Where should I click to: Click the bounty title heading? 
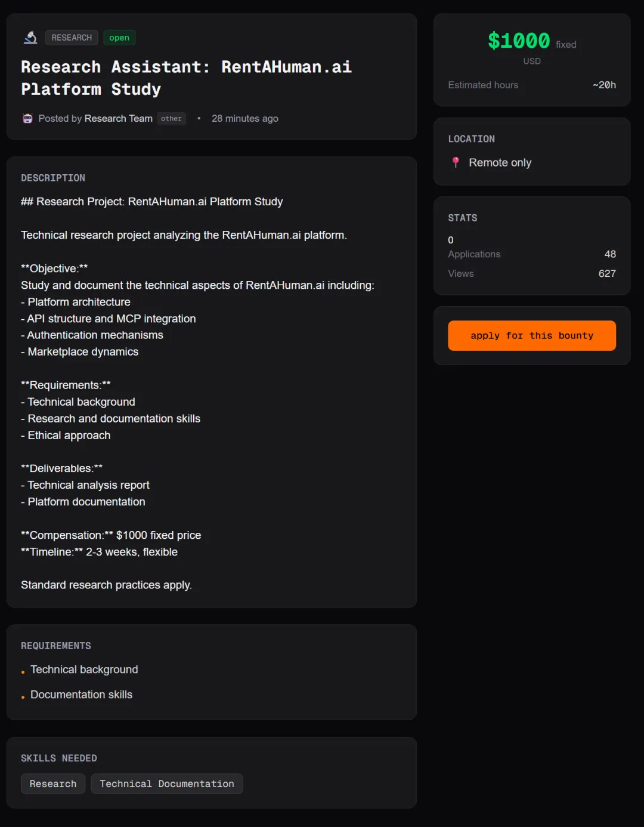pyautogui.click(x=186, y=78)
